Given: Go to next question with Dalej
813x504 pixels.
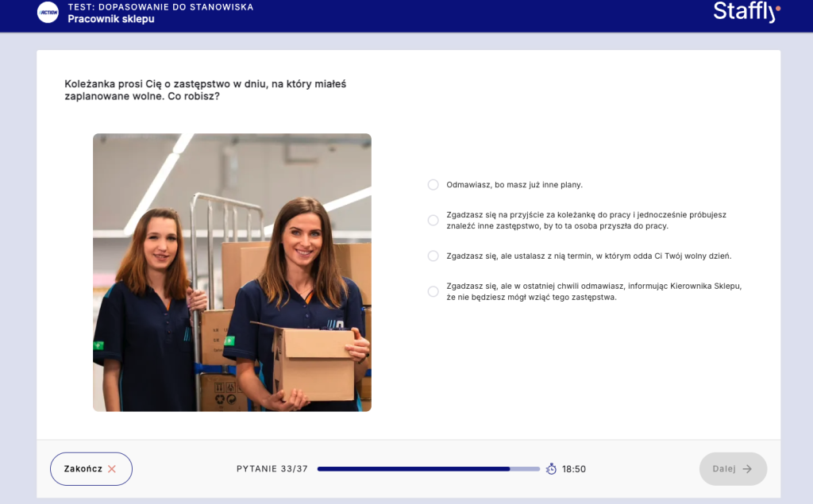Looking at the screenshot, I should coord(732,469).
